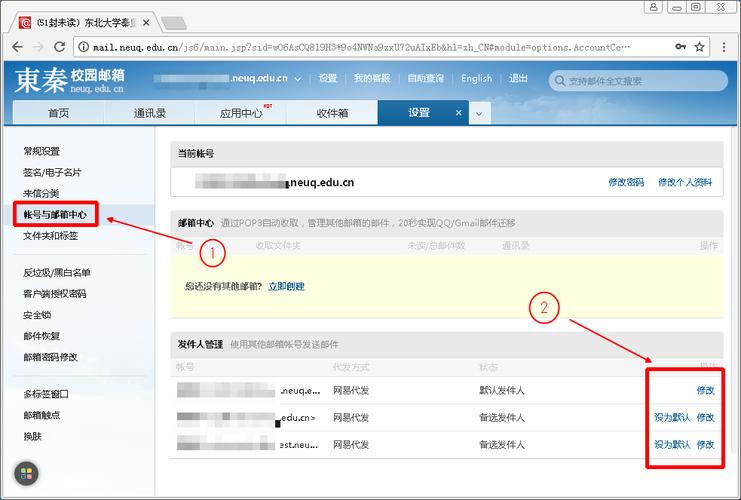Click 修改 in the edu.cn> row

click(x=706, y=417)
